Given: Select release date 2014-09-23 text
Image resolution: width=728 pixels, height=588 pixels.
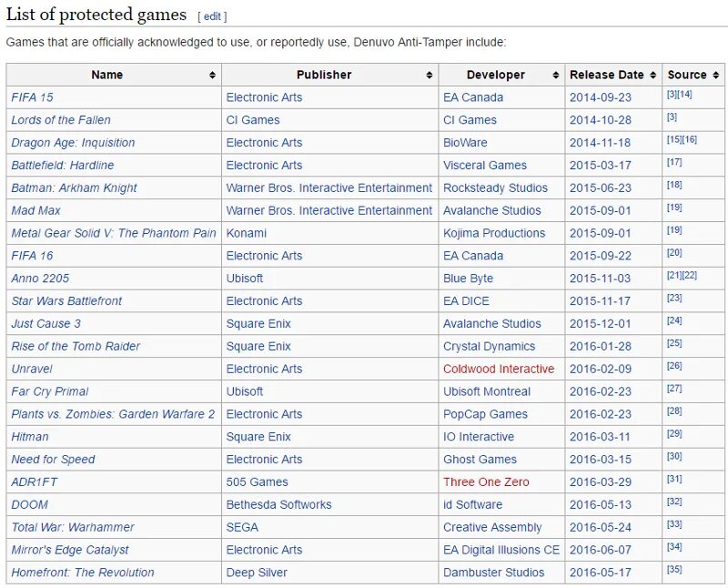Looking at the screenshot, I should [x=601, y=97].
